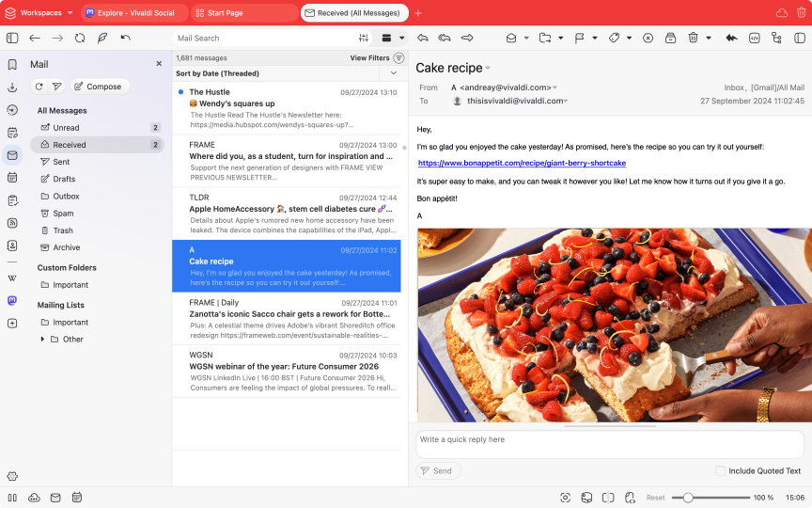The width and height of the screenshot is (812, 508).
Task: Toggle the side panel visibility icon
Action: (x=12, y=38)
